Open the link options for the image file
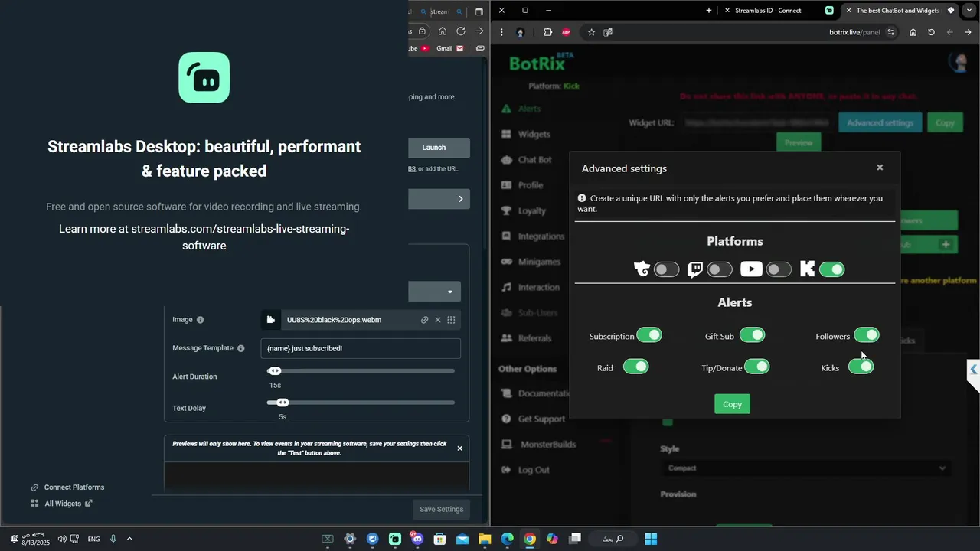 424,320
